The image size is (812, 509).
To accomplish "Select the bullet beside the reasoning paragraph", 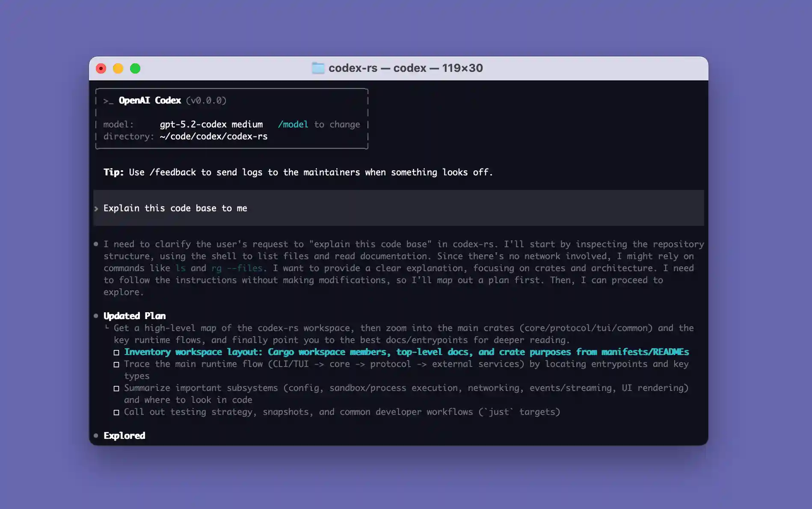I will pyautogui.click(x=96, y=244).
